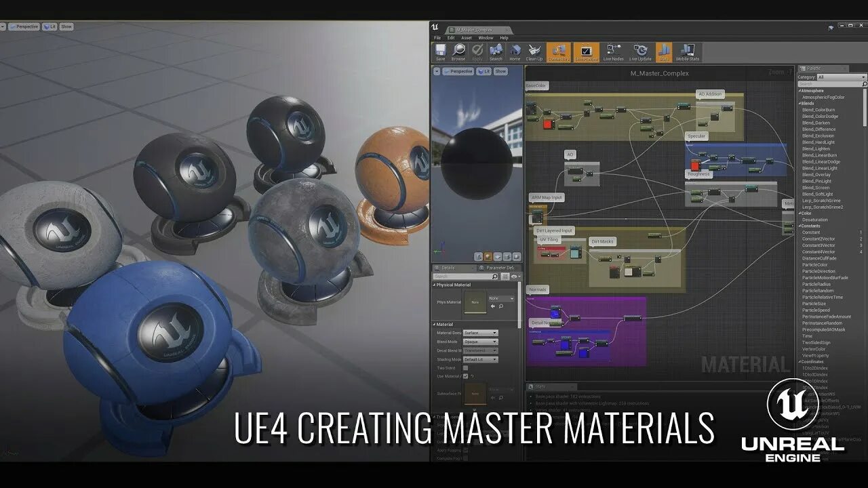This screenshot has width=868, height=488.
Task: Select the Specular comment label in graph
Action: click(697, 136)
